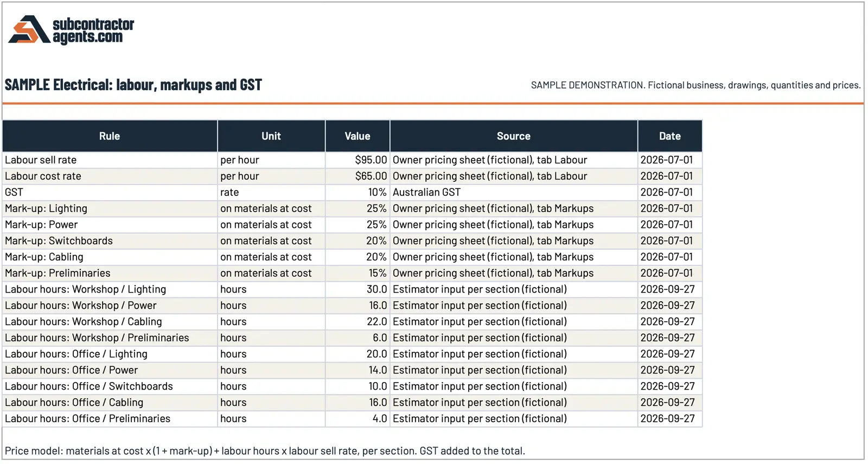868x464 pixels.
Task: Click the Value column header
Action: pyautogui.click(x=358, y=136)
